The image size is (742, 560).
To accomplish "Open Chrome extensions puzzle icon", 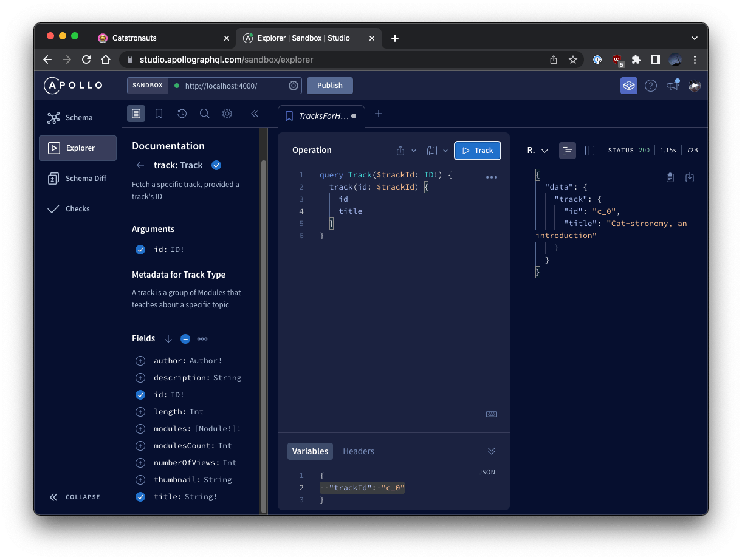I will point(636,60).
